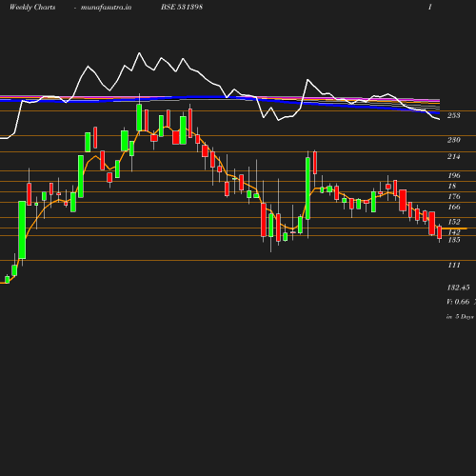Image resolution: width=476 pixels, height=476 pixels.
Task: Select the 214 price axis label
Action: tap(453, 156)
